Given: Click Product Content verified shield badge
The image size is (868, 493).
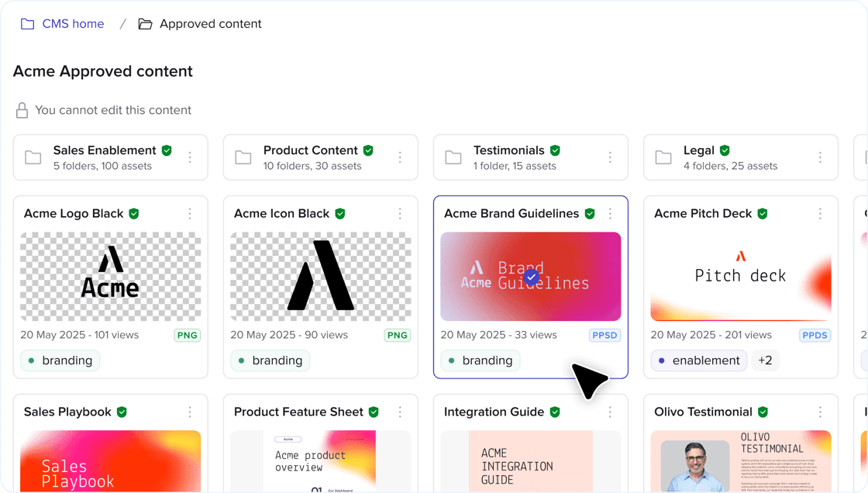Looking at the screenshot, I should click(368, 150).
